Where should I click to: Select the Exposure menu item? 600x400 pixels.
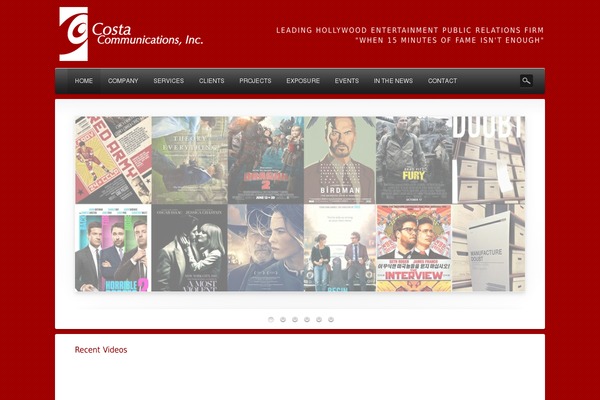tap(303, 81)
